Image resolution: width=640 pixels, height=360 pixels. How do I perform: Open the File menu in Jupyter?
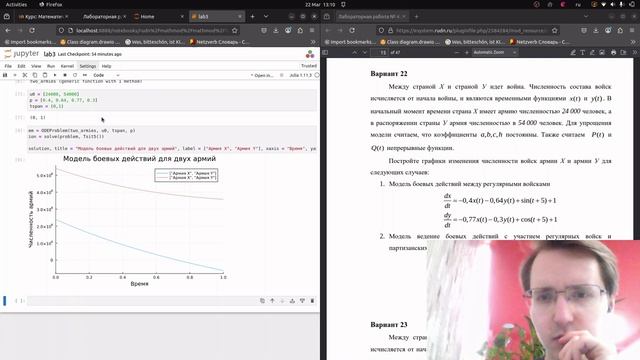coord(8,66)
